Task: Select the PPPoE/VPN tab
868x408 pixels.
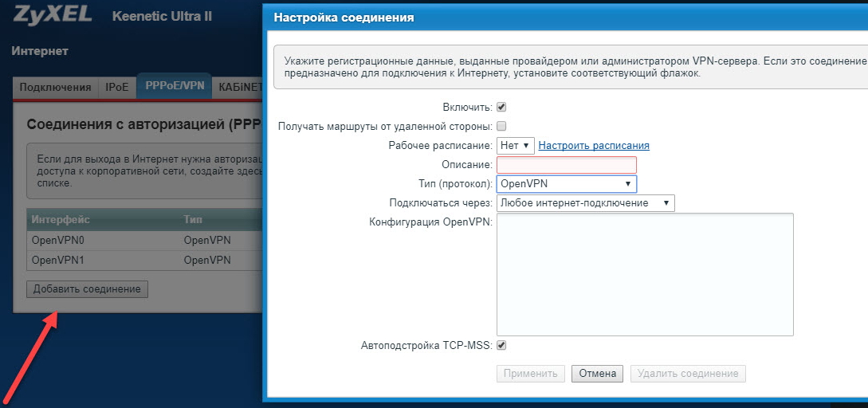Action: [174, 87]
